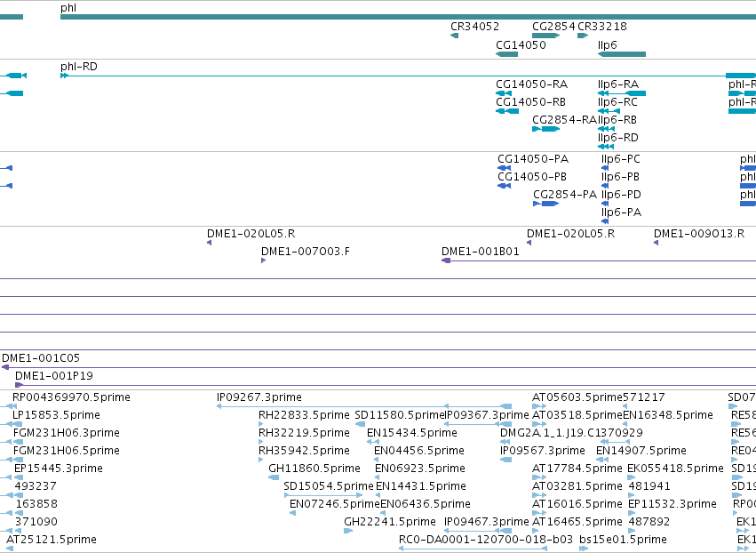The width and height of the screenshot is (756, 553).
Task: Select the phl gene bar
Action: pos(408,17)
